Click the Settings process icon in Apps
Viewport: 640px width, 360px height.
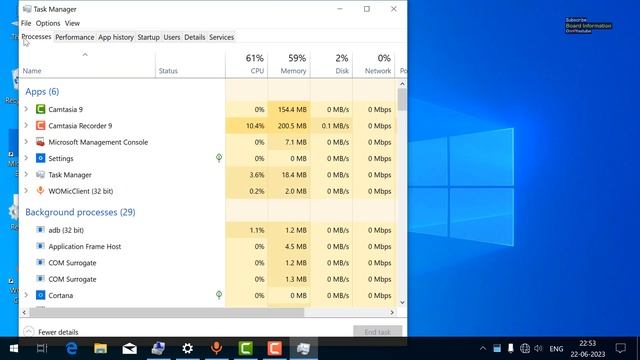(x=40, y=158)
